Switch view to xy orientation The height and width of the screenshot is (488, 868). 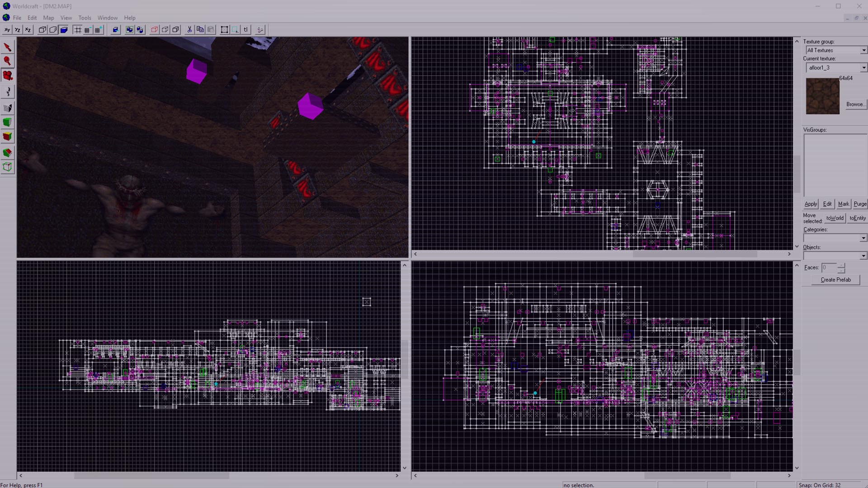(7, 30)
